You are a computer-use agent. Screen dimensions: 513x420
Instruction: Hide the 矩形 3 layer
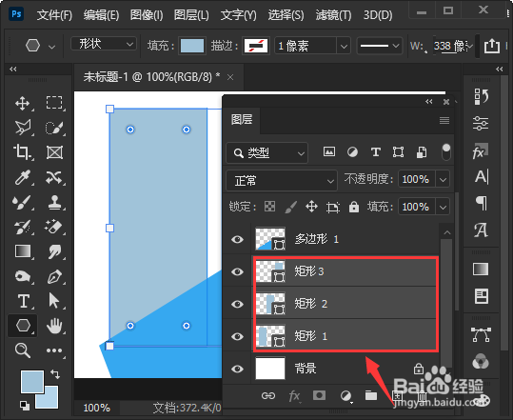[x=237, y=271]
